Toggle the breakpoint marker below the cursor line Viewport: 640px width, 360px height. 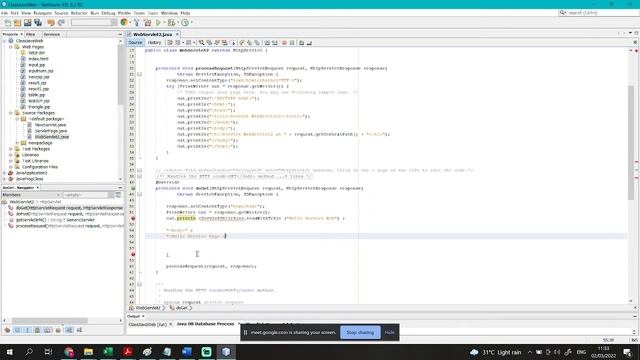point(133,254)
